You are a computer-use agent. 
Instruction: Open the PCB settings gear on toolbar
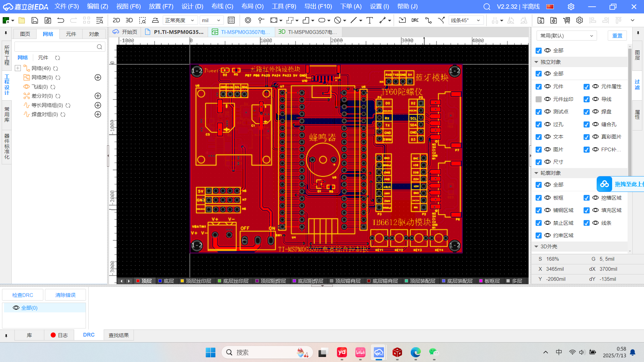(580, 20)
